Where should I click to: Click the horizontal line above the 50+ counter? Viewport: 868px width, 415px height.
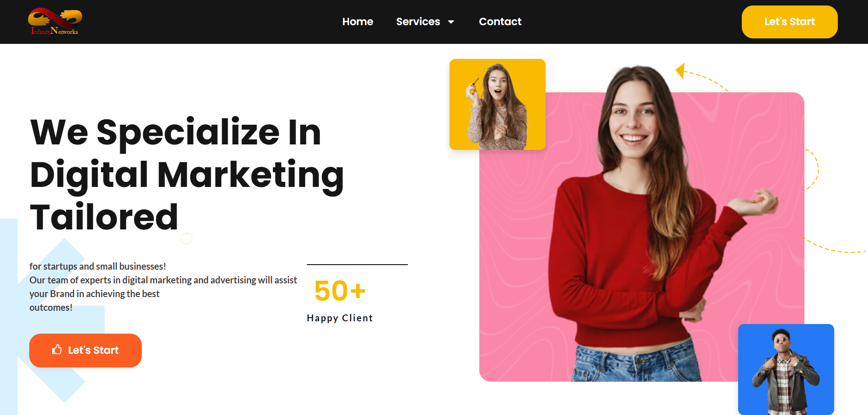click(357, 264)
